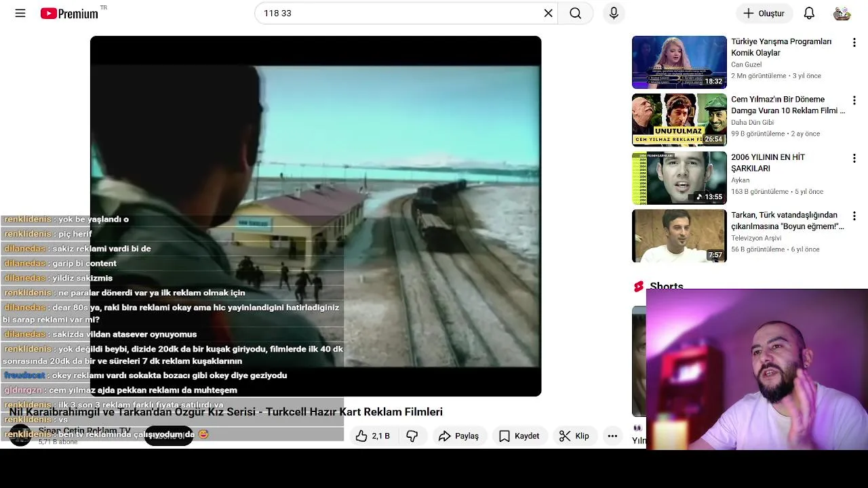Visit Can Guzel channel
This screenshot has height=488, width=868.
746,64
